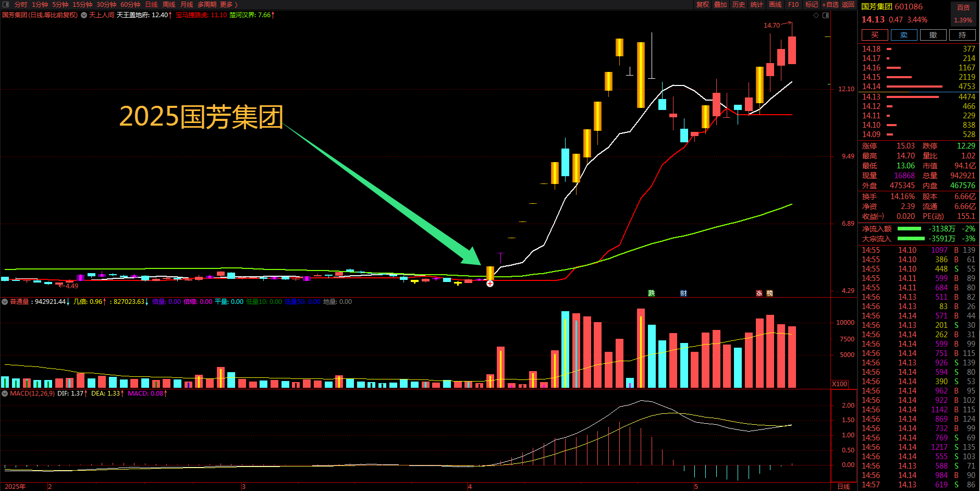Click the MACD(12,26,9) indicator label
The height and width of the screenshot is (491, 980).
(32, 394)
